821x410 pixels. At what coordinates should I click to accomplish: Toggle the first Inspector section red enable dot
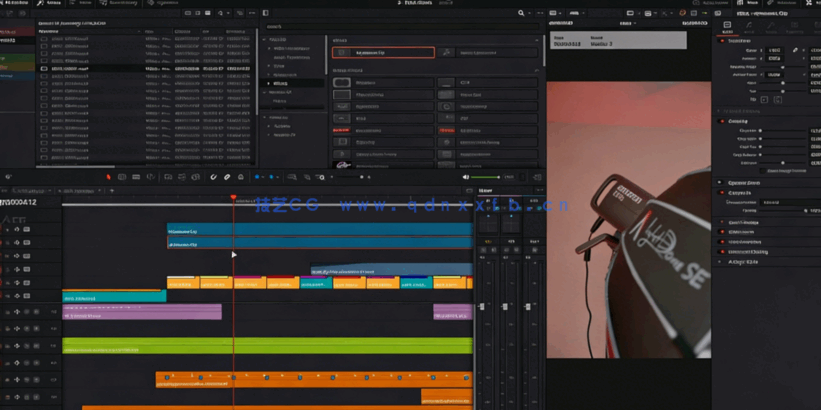(x=722, y=40)
